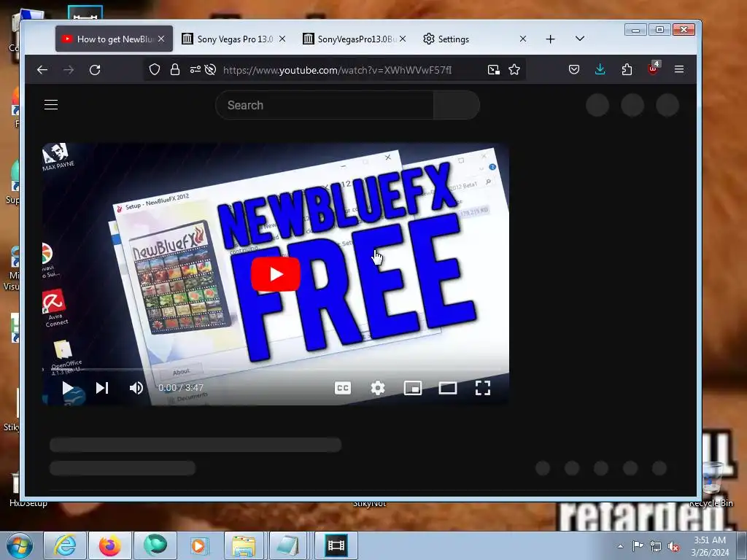
Task: Open Windows Explorer folder from taskbar
Action: pos(244,545)
